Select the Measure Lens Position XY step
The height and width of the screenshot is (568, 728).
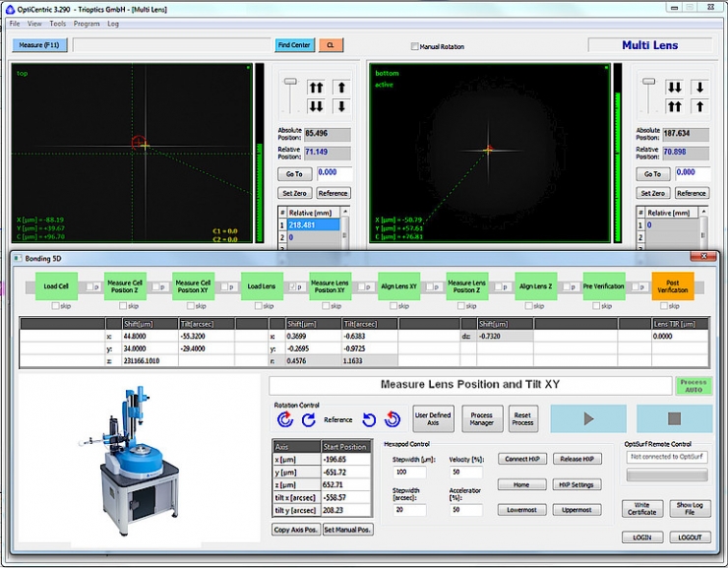point(331,286)
